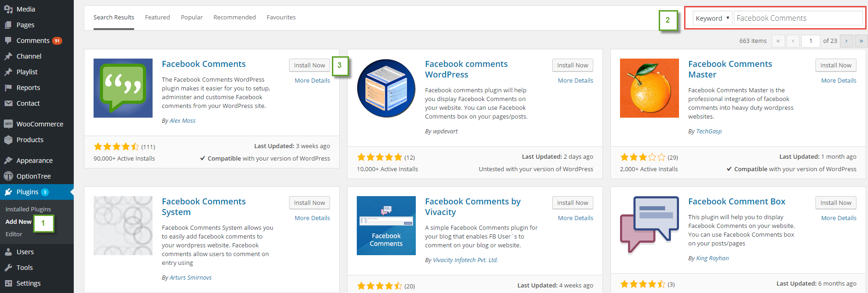The width and height of the screenshot is (868, 293).
Task: Open the Featured plugins tab
Action: click(158, 18)
